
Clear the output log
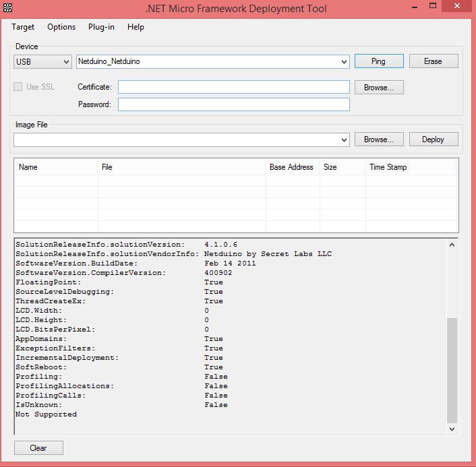[38, 448]
